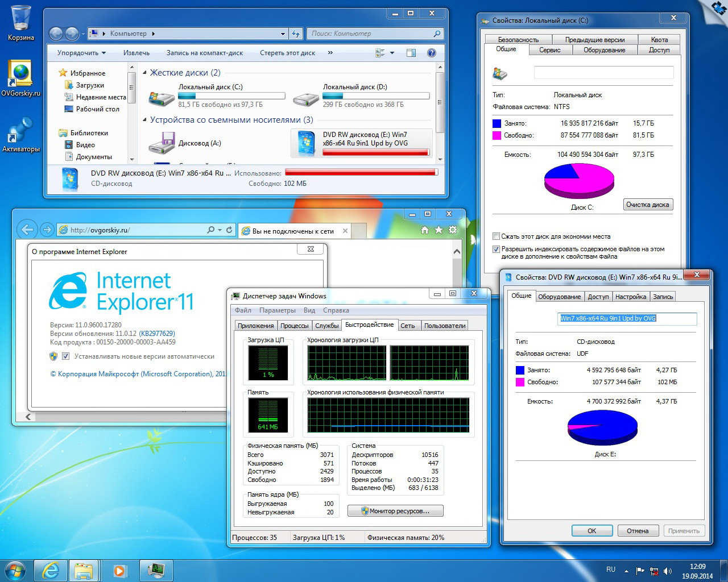This screenshot has width=728, height=582.
Task: Click the volume label field in DVD properties
Action: (x=627, y=318)
